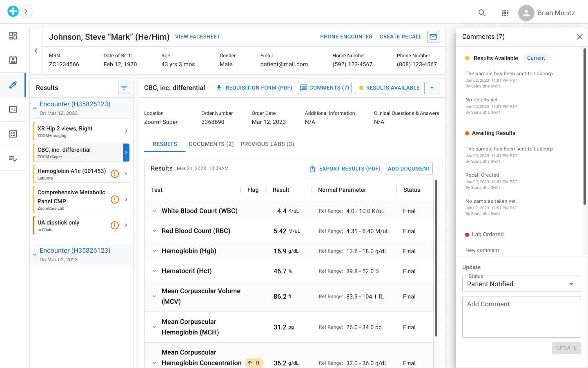Switch to the Previous Labs (3) tab

click(x=267, y=144)
